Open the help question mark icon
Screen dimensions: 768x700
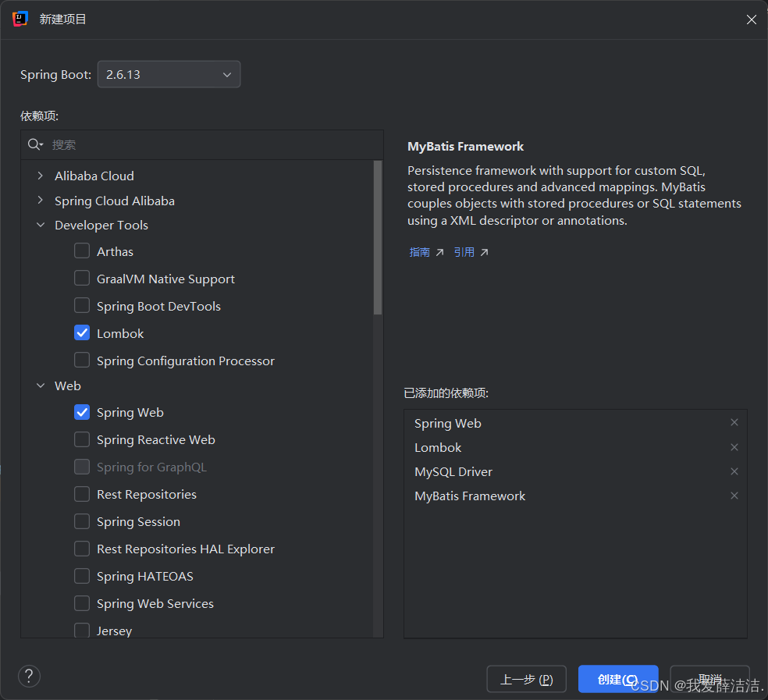point(29,676)
